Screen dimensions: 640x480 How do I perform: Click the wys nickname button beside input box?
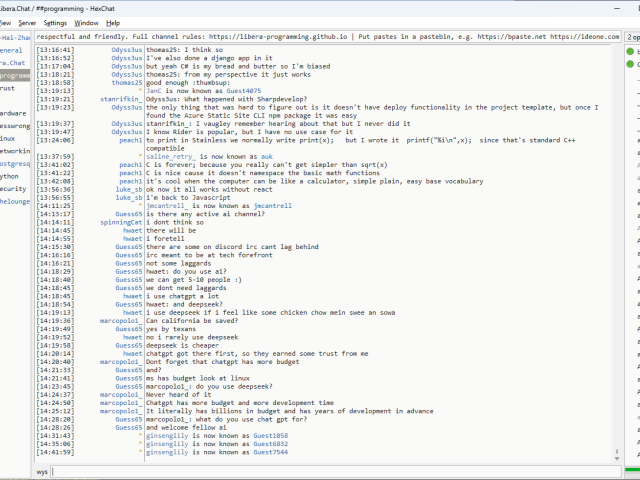(42, 470)
